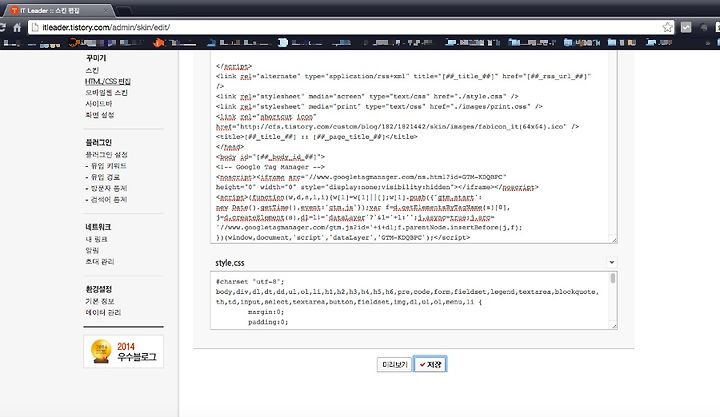Screen dimensions: 720x417
Task: Click the 꾸미기 section heading
Action: tap(96, 58)
